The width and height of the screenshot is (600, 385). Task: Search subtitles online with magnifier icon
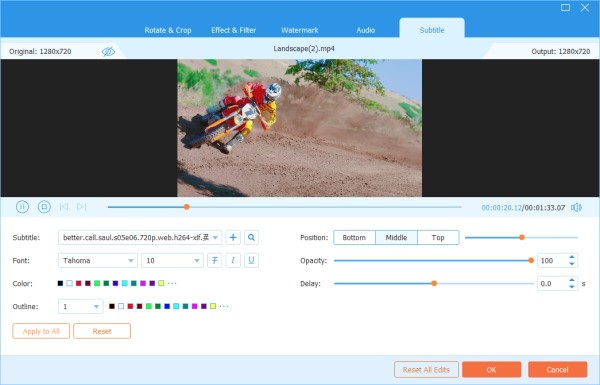coord(251,238)
